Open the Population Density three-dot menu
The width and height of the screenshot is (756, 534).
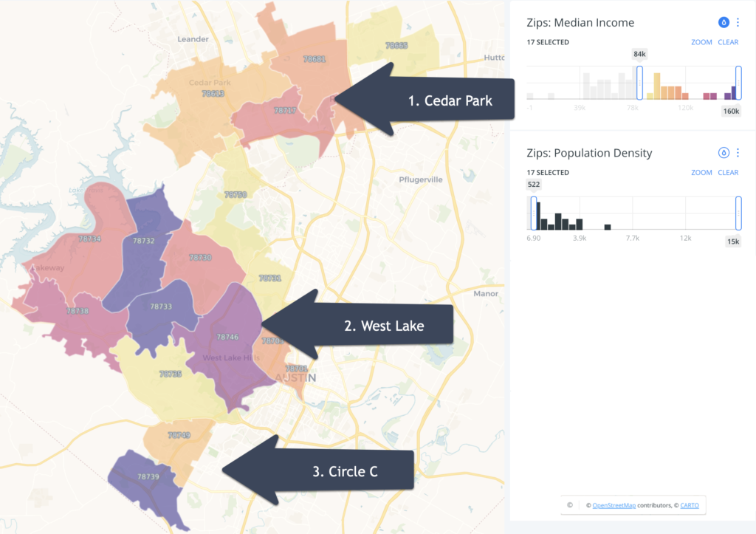(737, 153)
